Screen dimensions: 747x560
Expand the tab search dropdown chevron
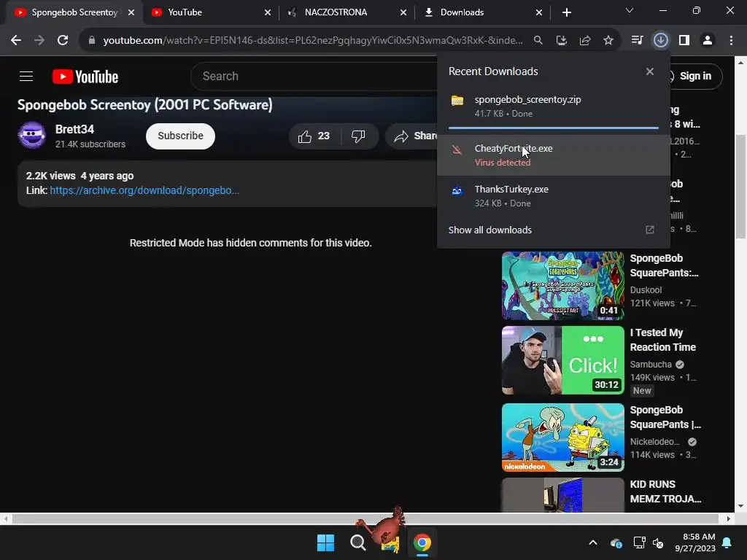(x=630, y=10)
